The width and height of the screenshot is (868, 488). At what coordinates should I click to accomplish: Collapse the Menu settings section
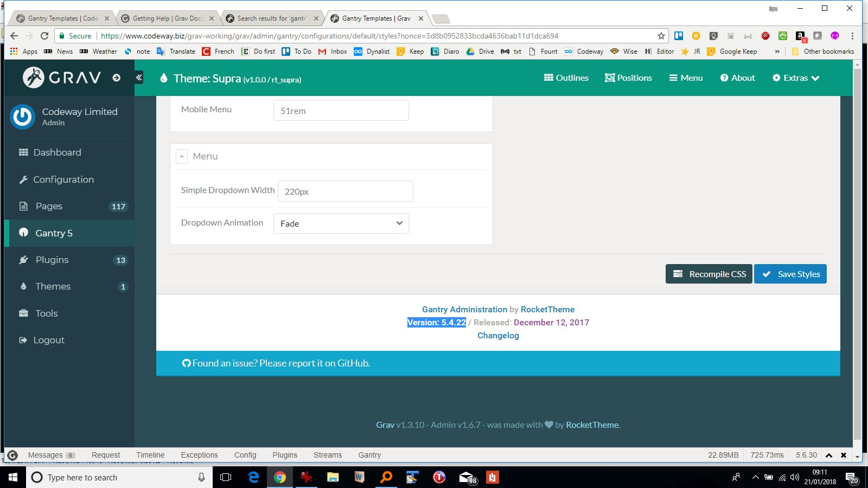182,156
